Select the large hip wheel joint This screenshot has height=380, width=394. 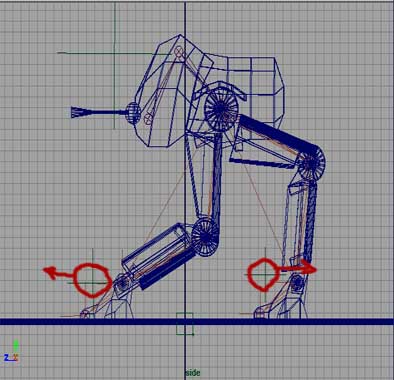tap(221, 107)
